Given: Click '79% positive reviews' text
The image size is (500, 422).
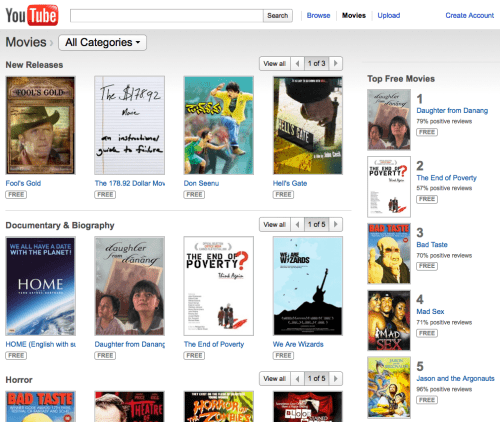Looking at the screenshot, I should (x=444, y=121).
